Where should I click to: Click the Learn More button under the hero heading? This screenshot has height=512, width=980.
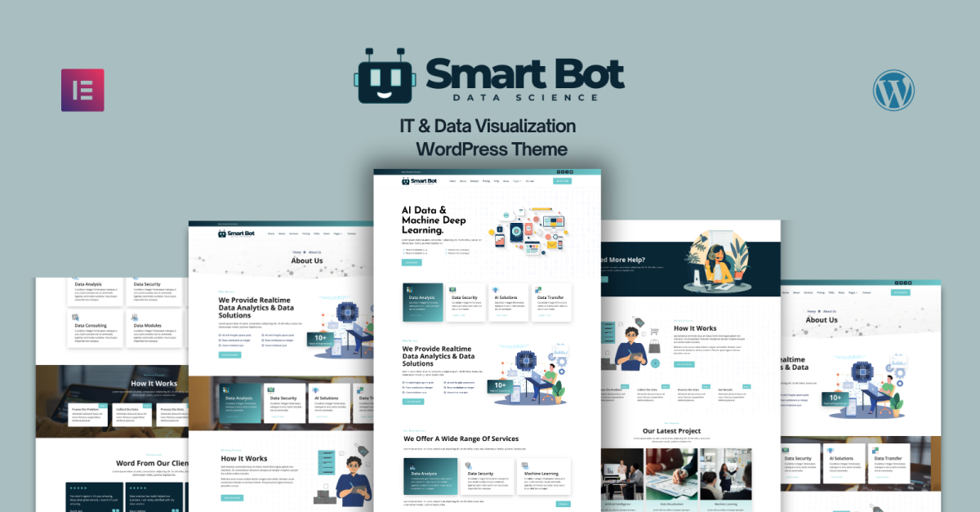[x=412, y=263]
